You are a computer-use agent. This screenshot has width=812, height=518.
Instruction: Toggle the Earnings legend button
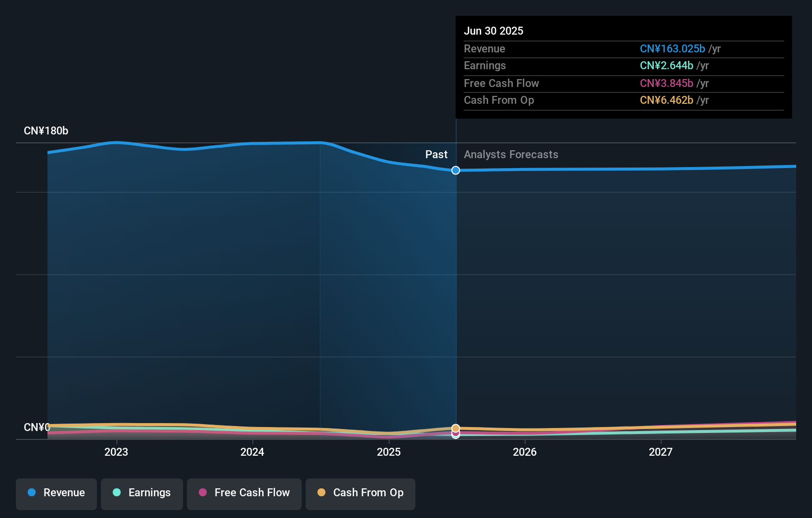(x=142, y=494)
